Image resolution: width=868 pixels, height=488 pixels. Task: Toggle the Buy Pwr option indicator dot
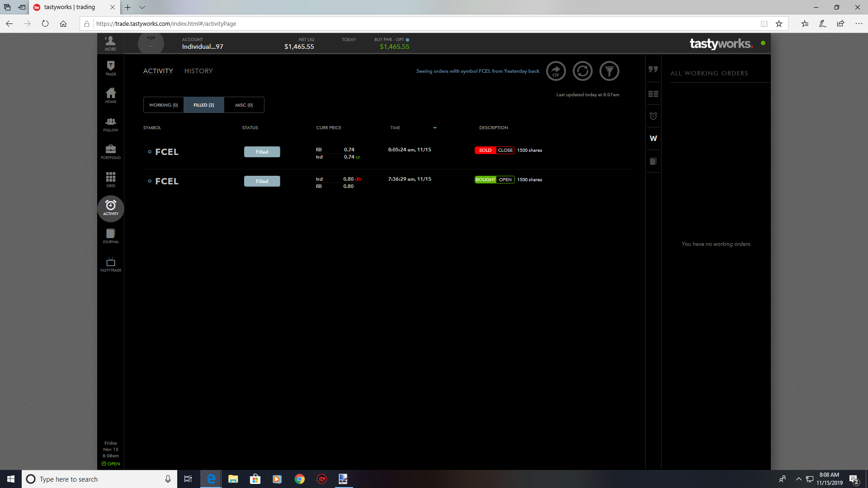(x=407, y=40)
